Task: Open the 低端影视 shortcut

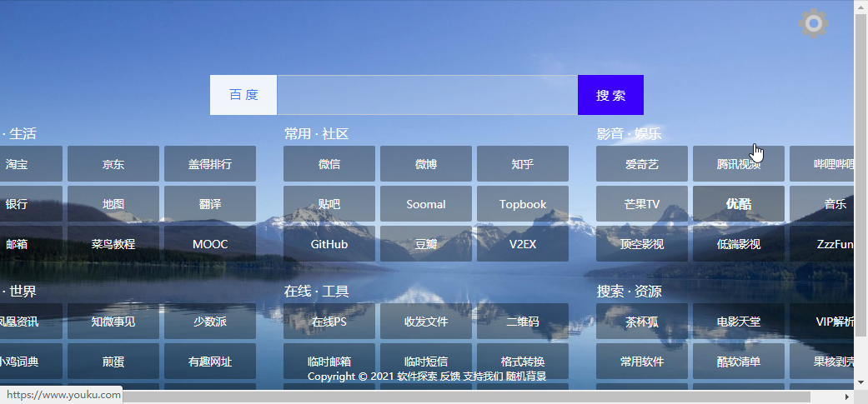Action: pos(739,244)
